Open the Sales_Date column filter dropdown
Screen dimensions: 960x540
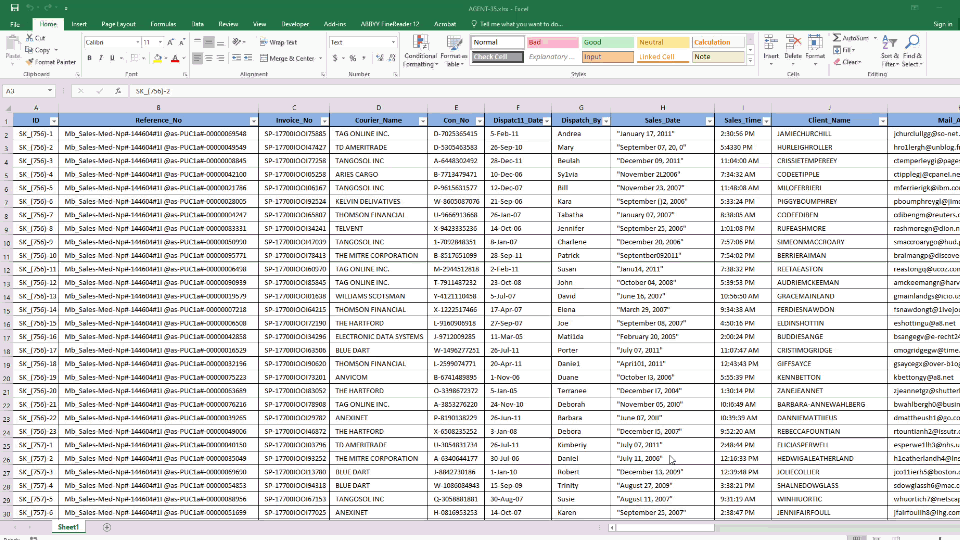[709, 121]
